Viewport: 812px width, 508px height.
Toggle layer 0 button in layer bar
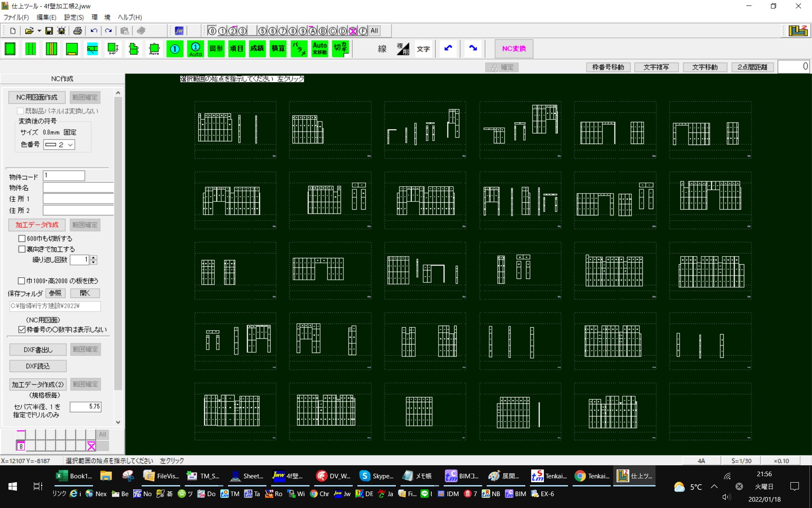click(212, 31)
